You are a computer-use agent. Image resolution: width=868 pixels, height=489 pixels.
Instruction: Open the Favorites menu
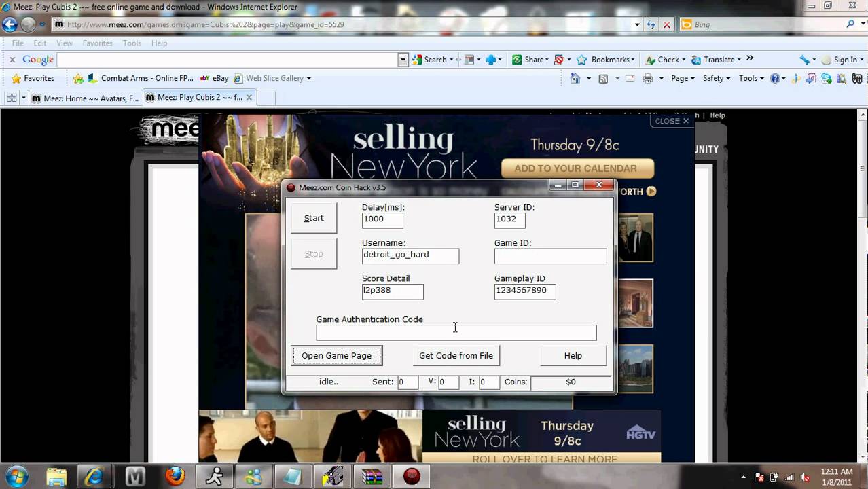click(x=98, y=43)
